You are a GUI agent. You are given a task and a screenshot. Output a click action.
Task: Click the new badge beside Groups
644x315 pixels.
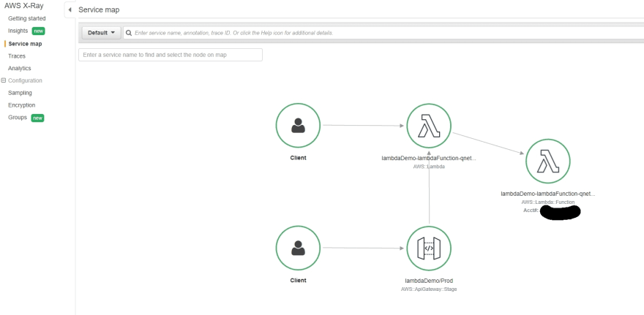point(37,118)
